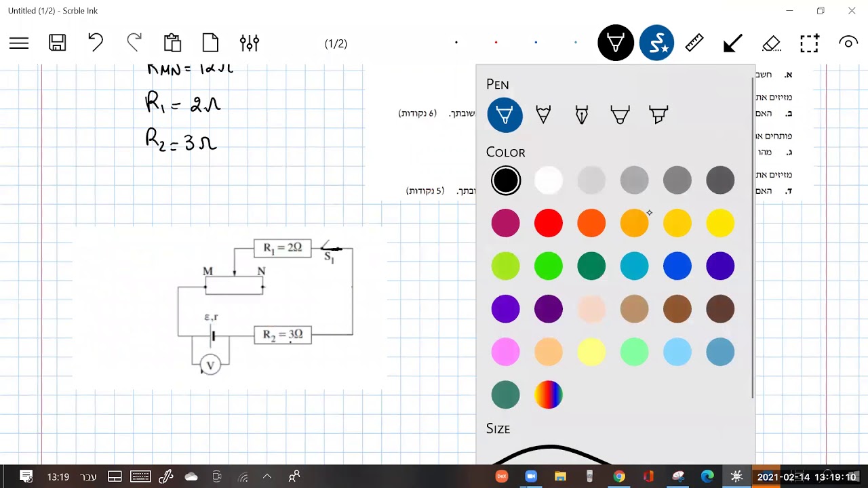Click the Hebrew input language indicator

89,477
